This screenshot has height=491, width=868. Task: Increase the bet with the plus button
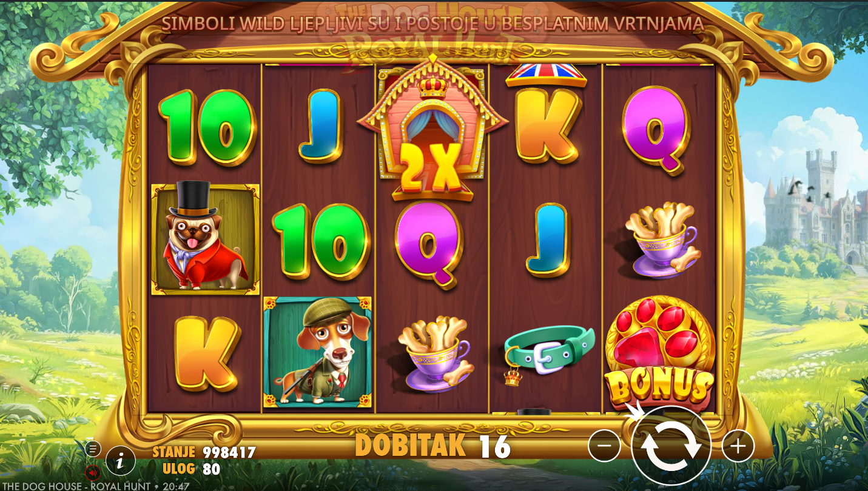(738, 447)
